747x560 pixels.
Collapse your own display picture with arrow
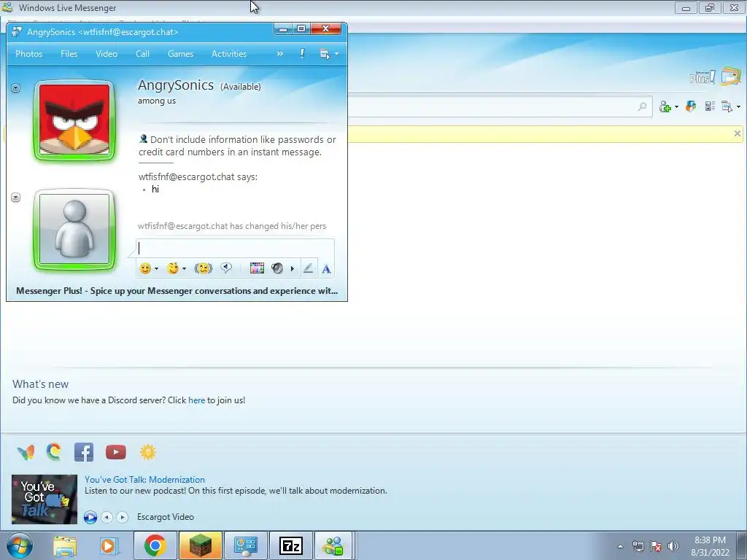pos(16,197)
